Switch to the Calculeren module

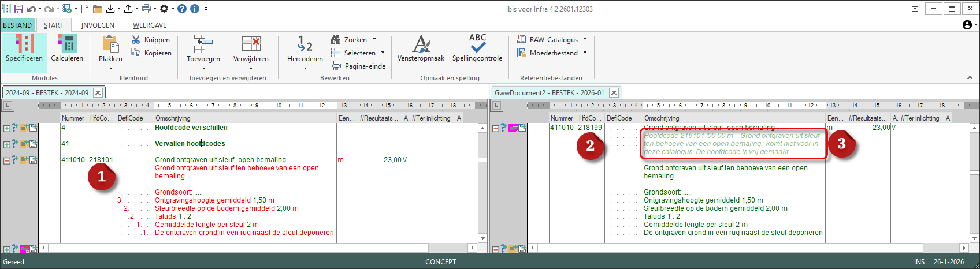(x=67, y=49)
